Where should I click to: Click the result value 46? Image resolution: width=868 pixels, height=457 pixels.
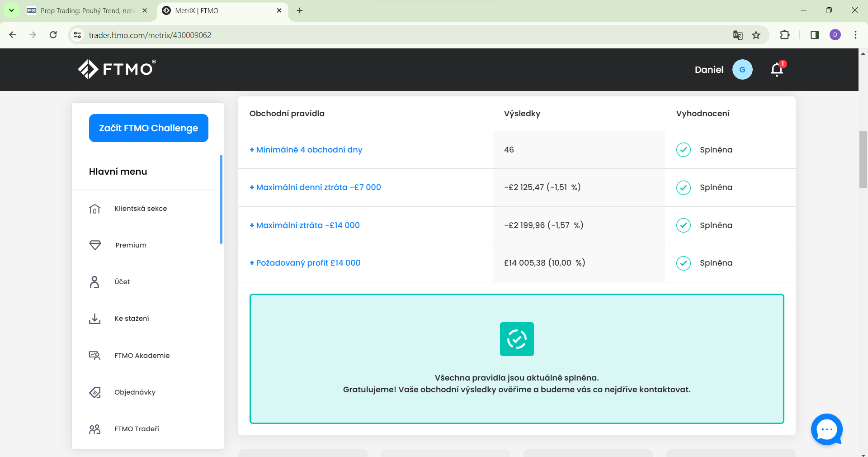(x=509, y=150)
